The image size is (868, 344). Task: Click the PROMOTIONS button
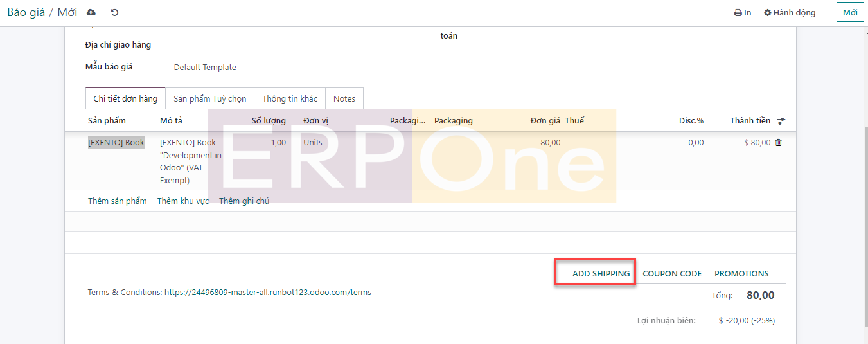click(741, 273)
